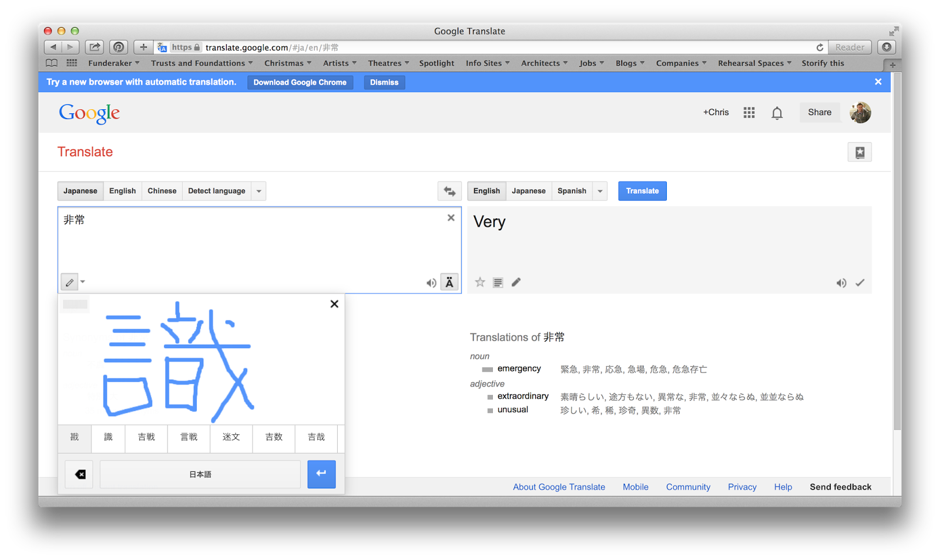This screenshot has width=940, height=560.
Task: Select English as source language
Action: point(122,191)
